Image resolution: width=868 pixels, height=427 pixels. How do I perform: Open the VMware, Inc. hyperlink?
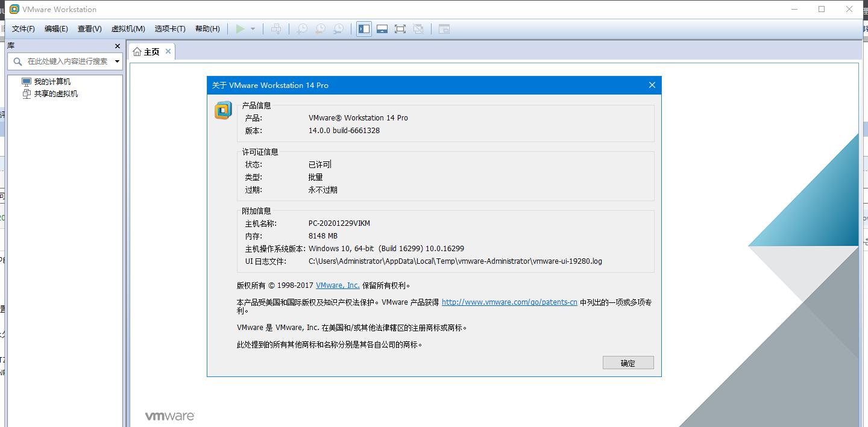tap(338, 285)
